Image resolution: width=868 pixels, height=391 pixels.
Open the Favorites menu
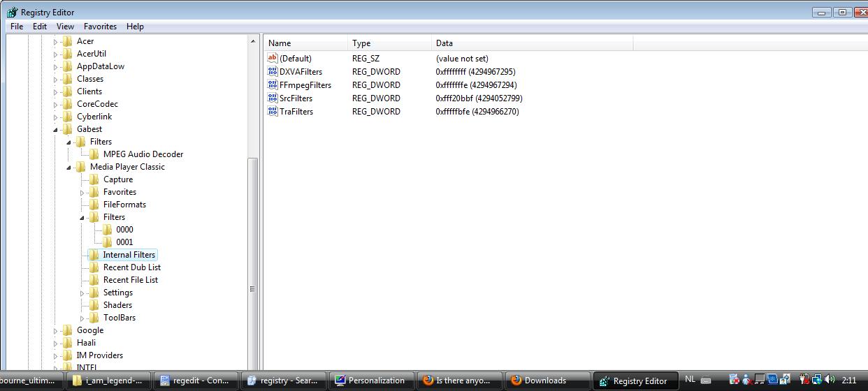[x=100, y=27]
